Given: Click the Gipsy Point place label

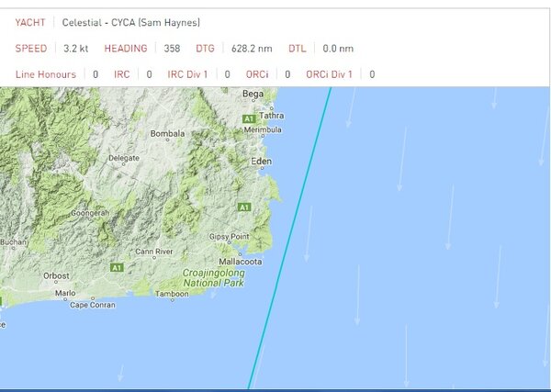Looking at the screenshot, I should (229, 237).
